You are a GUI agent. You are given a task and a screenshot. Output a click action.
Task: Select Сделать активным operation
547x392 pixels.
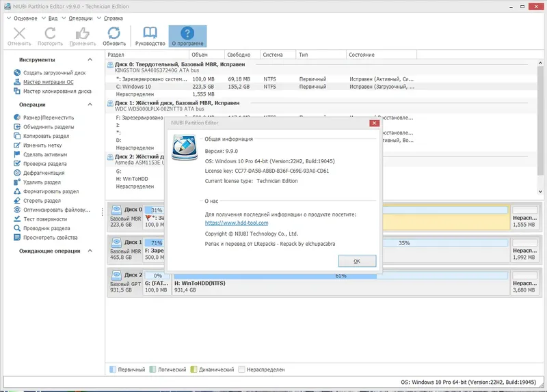40,154
